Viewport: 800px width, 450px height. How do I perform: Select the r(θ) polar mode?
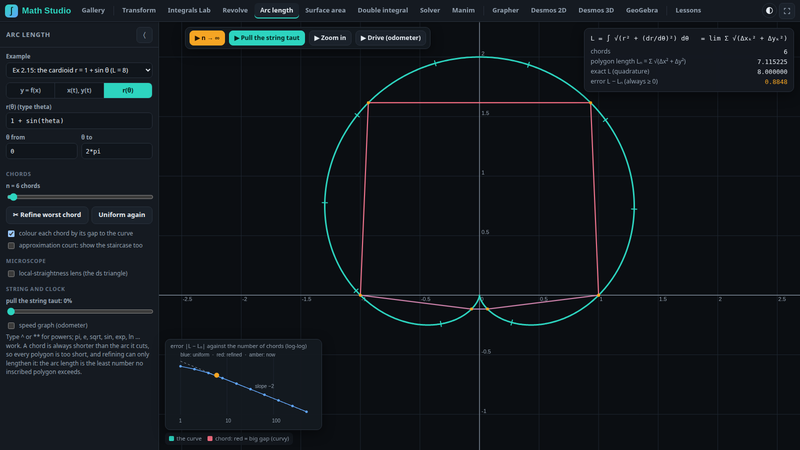tap(128, 90)
